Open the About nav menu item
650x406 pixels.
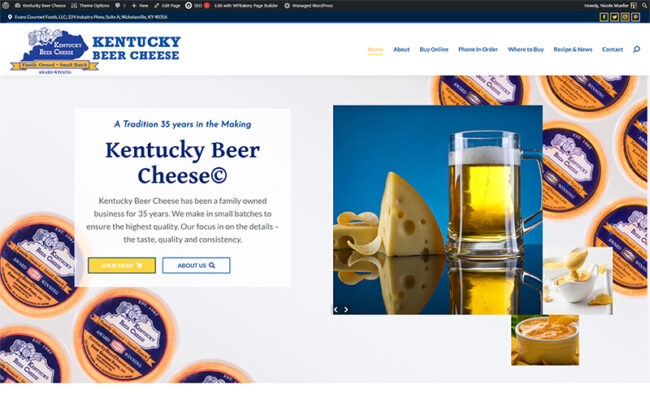[x=401, y=49]
